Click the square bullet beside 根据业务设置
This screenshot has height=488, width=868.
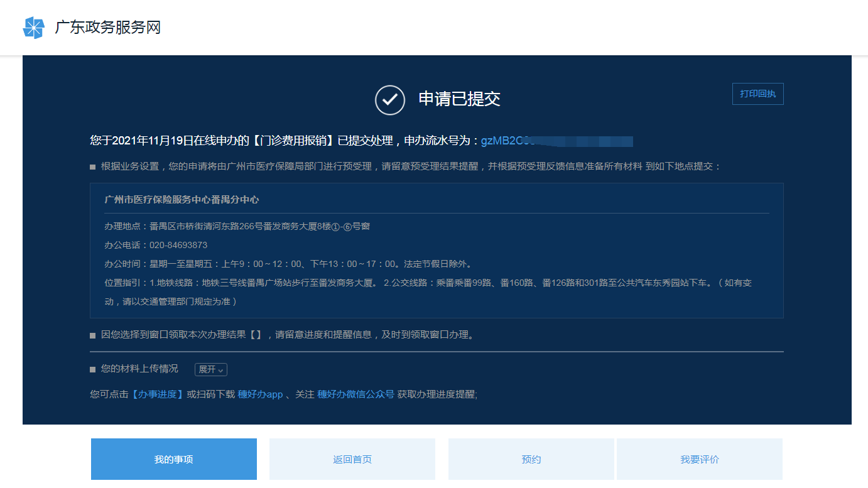[93, 167]
